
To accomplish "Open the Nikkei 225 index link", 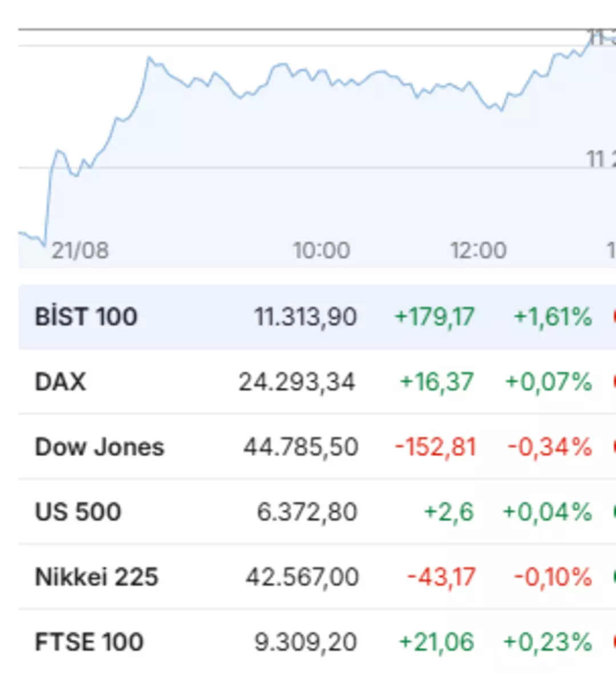I will (96, 577).
